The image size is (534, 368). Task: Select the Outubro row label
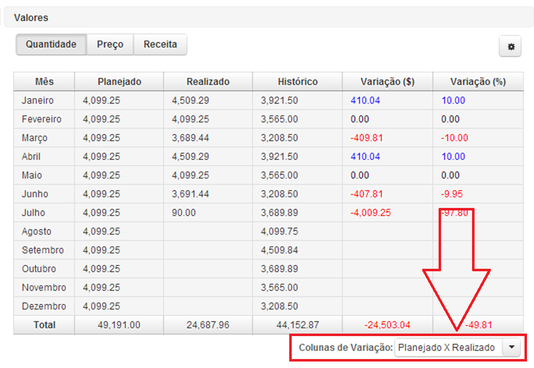click(x=39, y=269)
